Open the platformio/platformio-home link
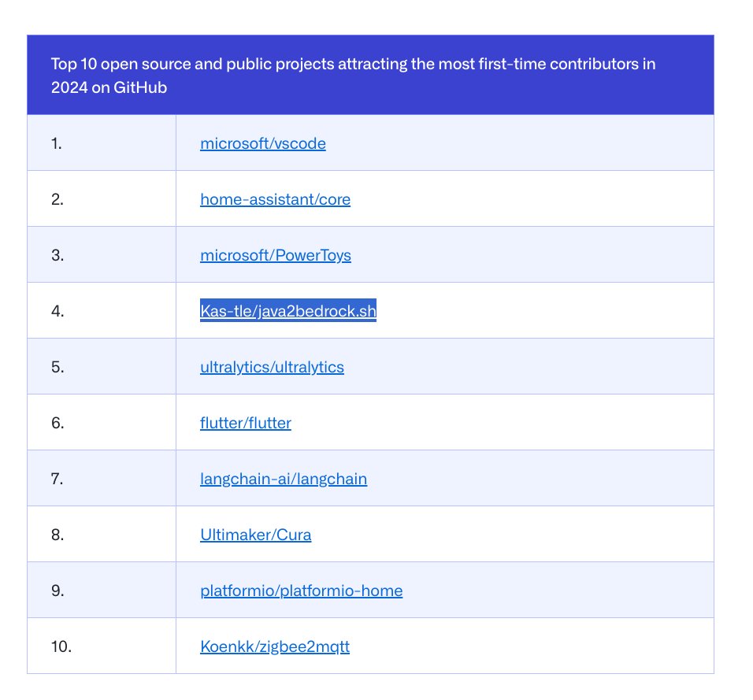Viewport: 753px width, 700px height. coord(301,590)
